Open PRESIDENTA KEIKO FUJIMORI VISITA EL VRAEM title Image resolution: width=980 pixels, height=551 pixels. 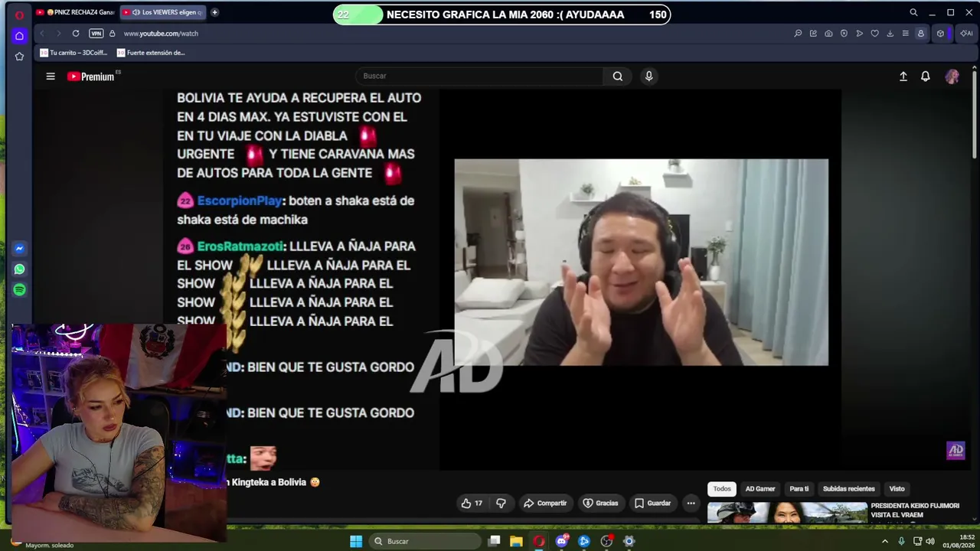pyautogui.click(x=915, y=510)
